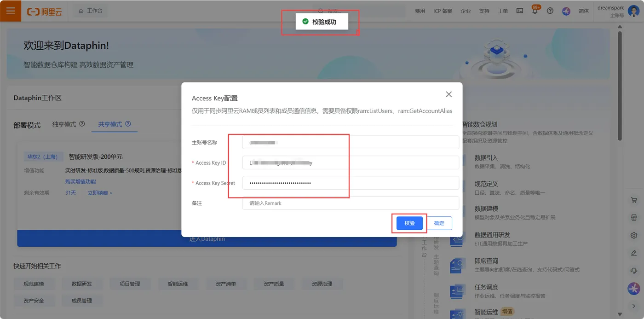The width and height of the screenshot is (644, 319).
Task: Click the 资源治理 quick start button
Action: click(x=322, y=284)
